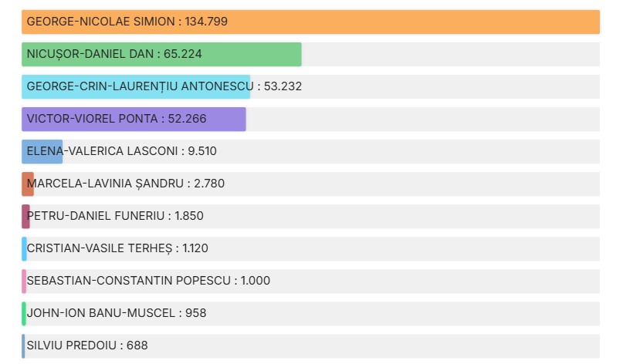Viewport: 623px width, 364px height.
Task: Click the pink marker beside Sebastian-Constantin Popescu
Action: 24,281
